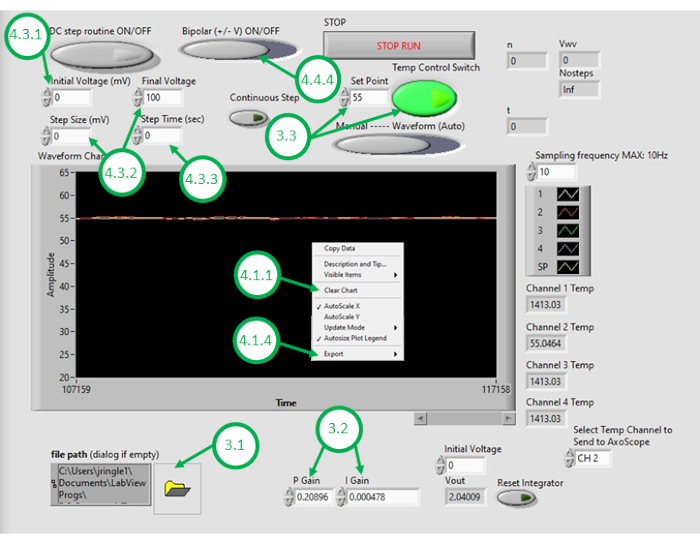
Task: Click the Step Time (sec) input field
Action: tap(162, 135)
